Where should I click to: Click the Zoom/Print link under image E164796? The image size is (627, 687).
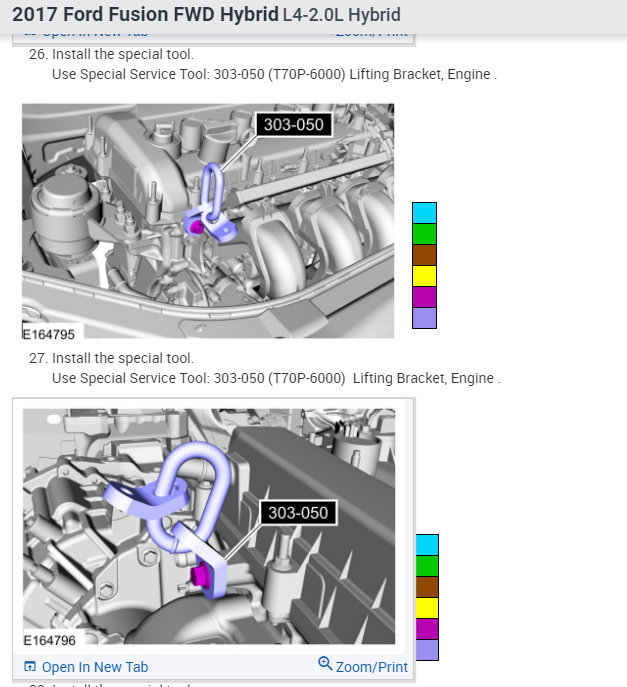[372, 667]
